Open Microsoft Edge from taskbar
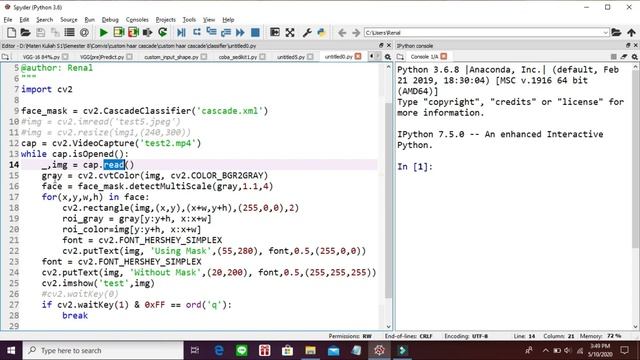The width and height of the screenshot is (640, 360). point(219,350)
